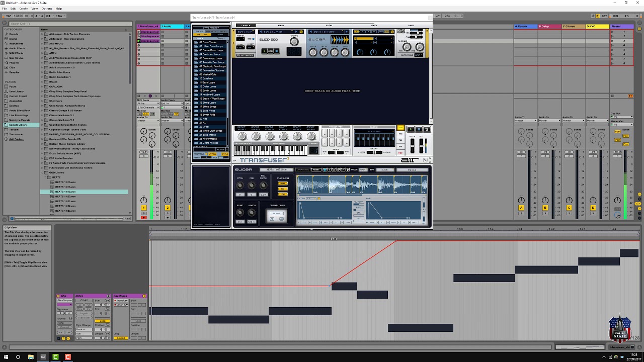Expand the Abildeeper - Dub Techno Elements folder
This screenshot has width=644, height=362.
(43, 34)
